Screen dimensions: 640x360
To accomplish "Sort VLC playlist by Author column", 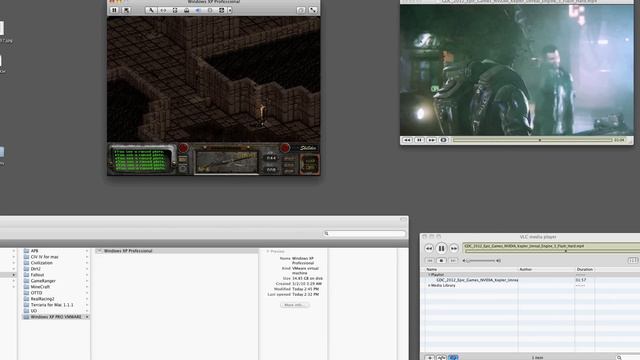I will tap(546, 269).
